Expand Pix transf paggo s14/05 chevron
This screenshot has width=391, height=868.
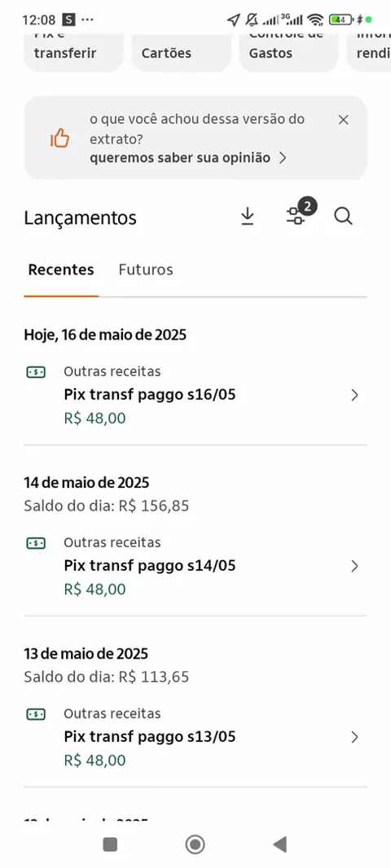pos(355,566)
